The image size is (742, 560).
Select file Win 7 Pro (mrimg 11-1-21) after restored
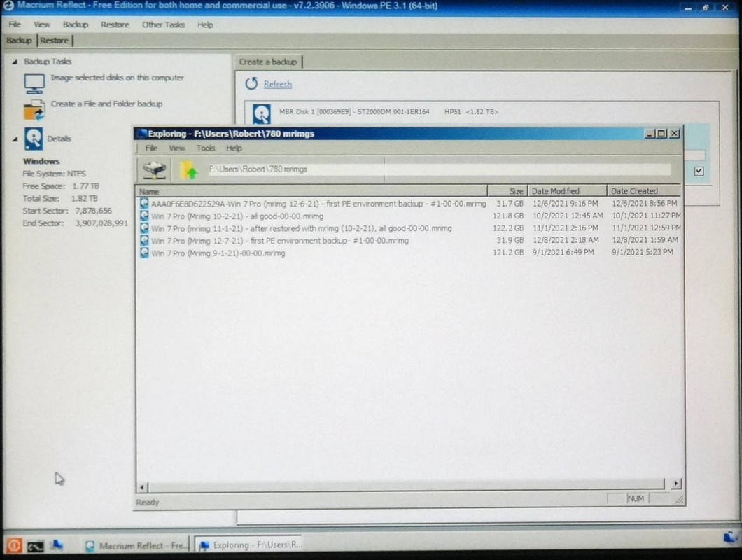tap(302, 228)
